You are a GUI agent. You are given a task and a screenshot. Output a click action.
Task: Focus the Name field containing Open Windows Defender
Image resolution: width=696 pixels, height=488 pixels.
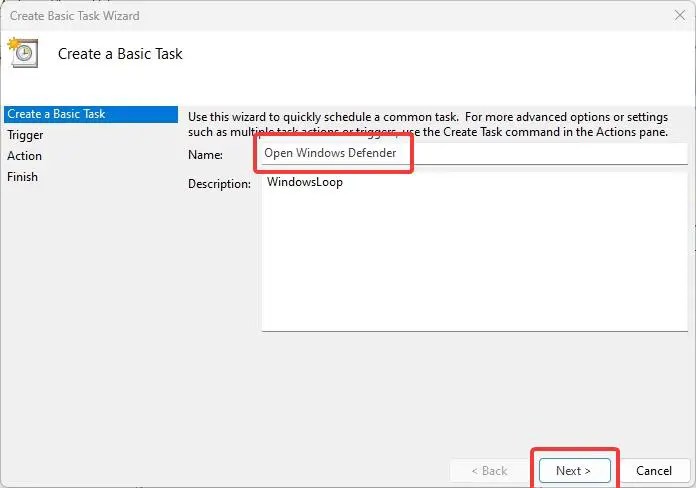click(475, 154)
